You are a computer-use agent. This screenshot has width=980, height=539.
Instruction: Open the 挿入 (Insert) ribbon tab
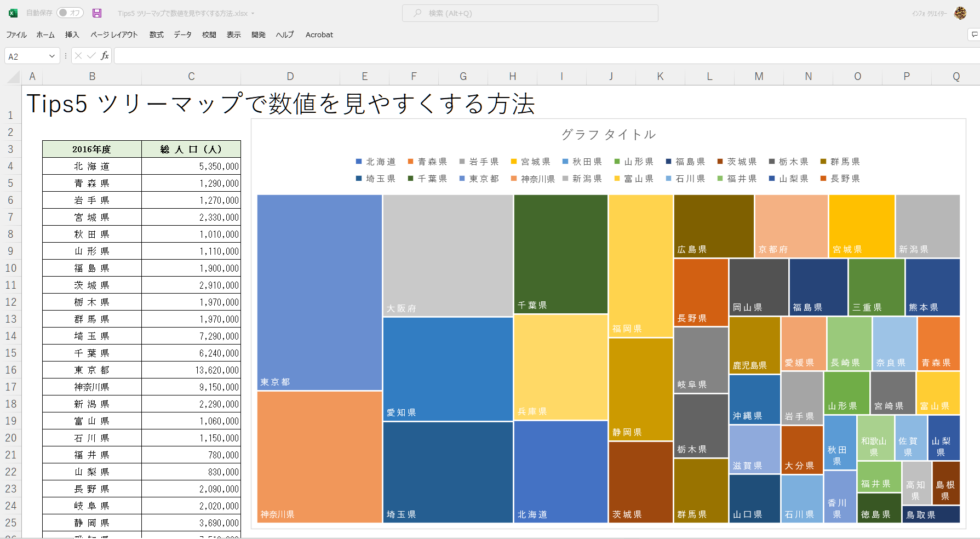(72, 35)
